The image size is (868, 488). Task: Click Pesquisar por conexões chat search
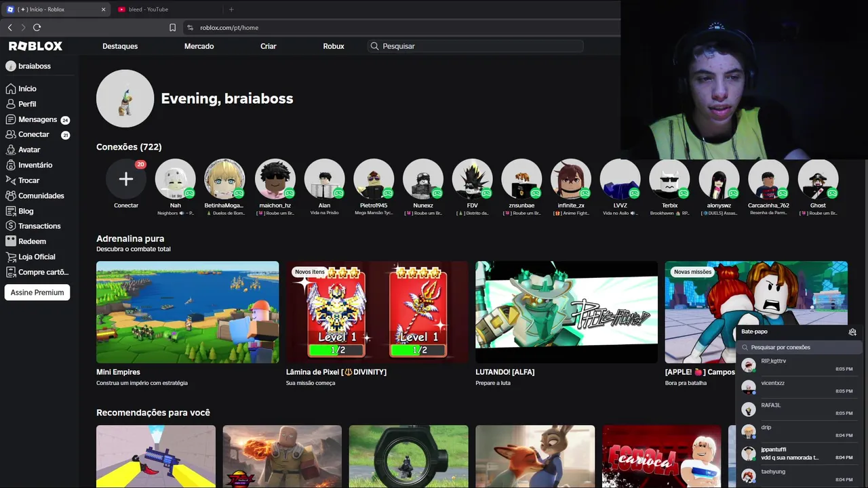point(799,348)
